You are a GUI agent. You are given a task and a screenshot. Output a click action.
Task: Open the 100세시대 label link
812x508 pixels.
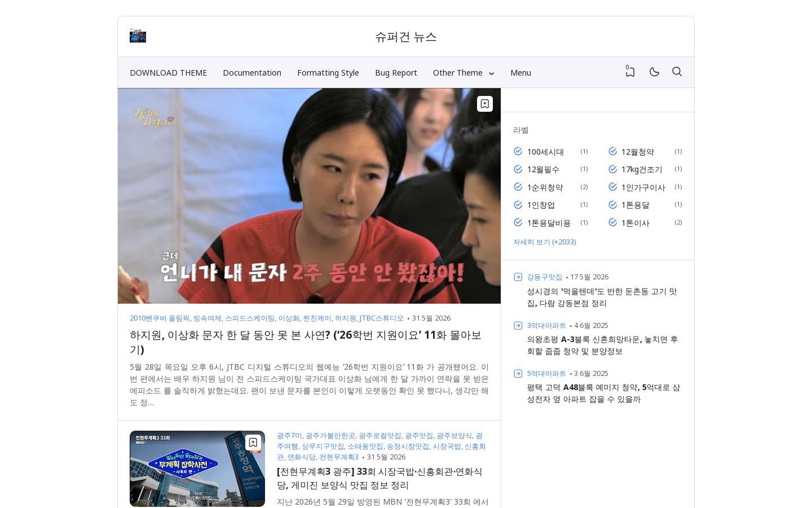pyautogui.click(x=545, y=152)
